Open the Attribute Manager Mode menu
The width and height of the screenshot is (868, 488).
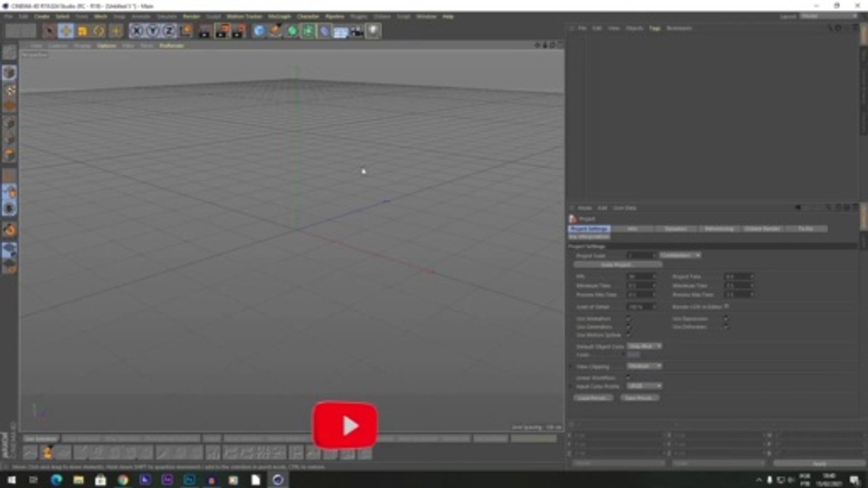pos(585,208)
